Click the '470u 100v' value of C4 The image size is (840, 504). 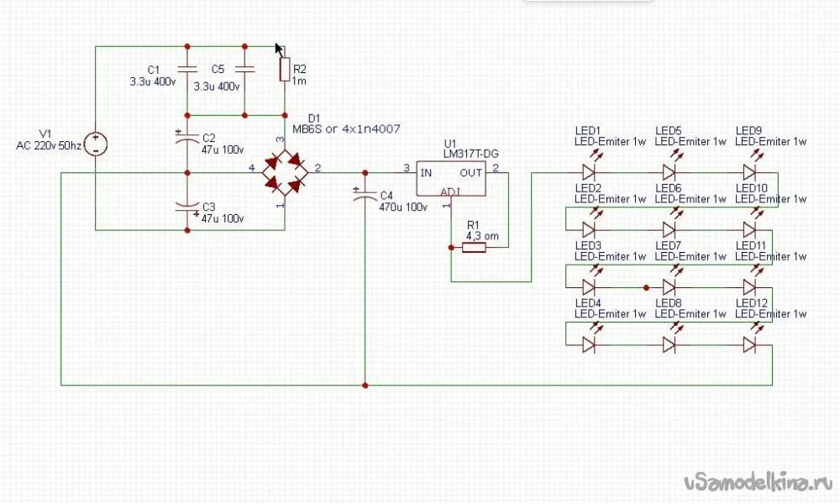403,207
